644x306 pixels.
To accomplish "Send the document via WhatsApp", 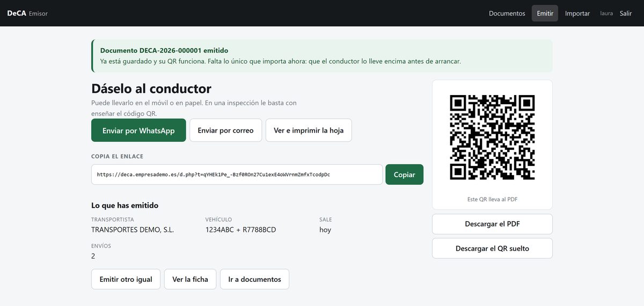I will (138, 130).
